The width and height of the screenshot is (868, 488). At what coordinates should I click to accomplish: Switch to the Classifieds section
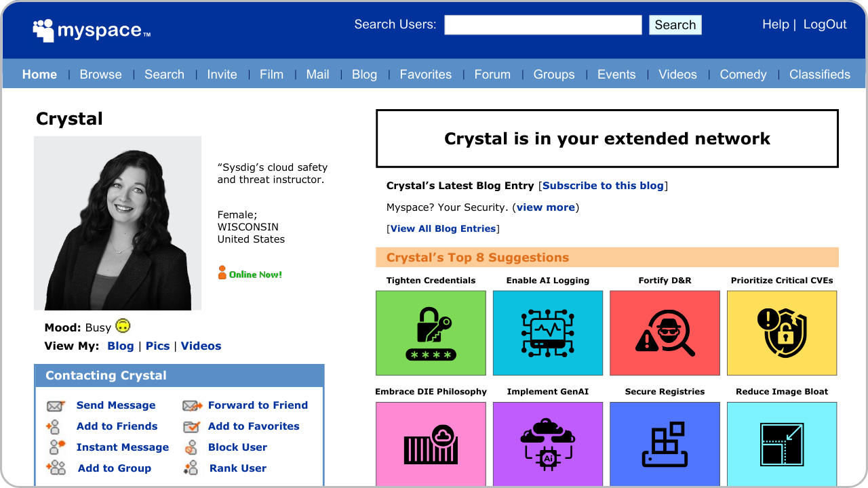819,75
